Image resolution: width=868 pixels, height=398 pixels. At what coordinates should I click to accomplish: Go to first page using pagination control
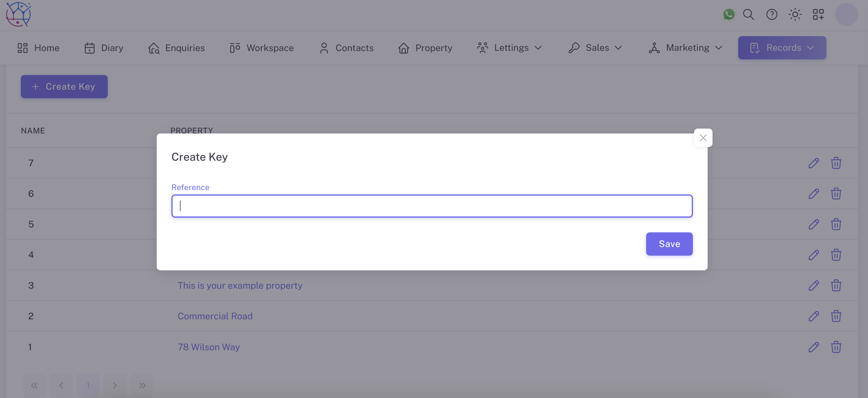pos(34,385)
